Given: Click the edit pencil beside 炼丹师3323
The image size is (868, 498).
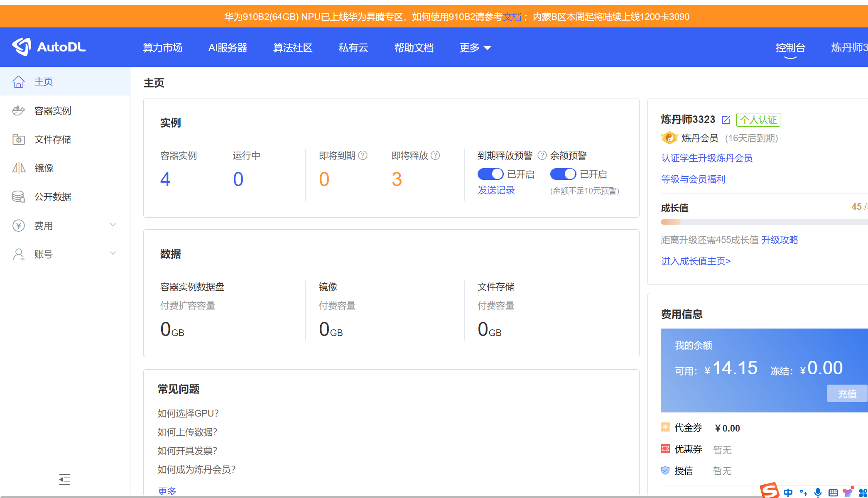Looking at the screenshot, I should (x=726, y=120).
